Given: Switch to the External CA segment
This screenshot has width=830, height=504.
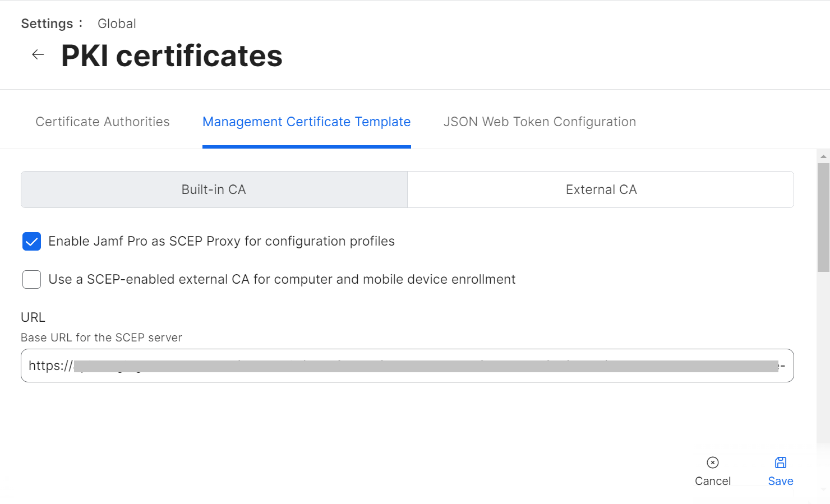Looking at the screenshot, I should (x=601, y=189).
